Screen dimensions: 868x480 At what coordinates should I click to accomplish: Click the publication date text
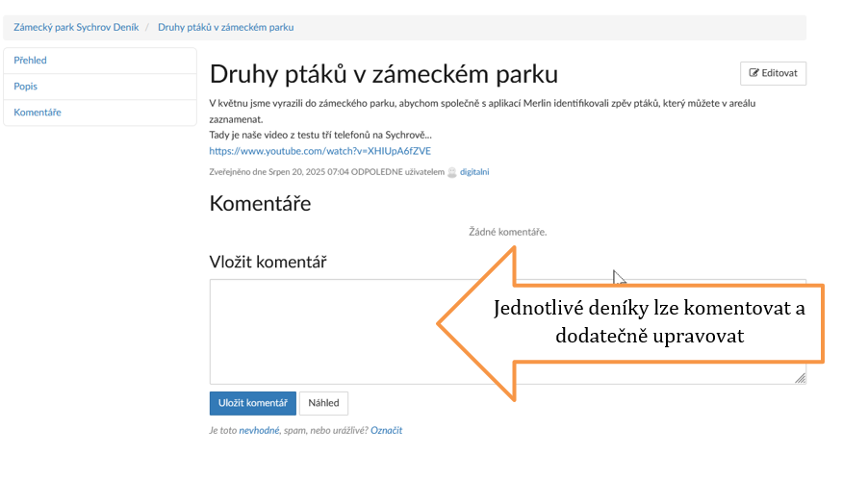327,172
